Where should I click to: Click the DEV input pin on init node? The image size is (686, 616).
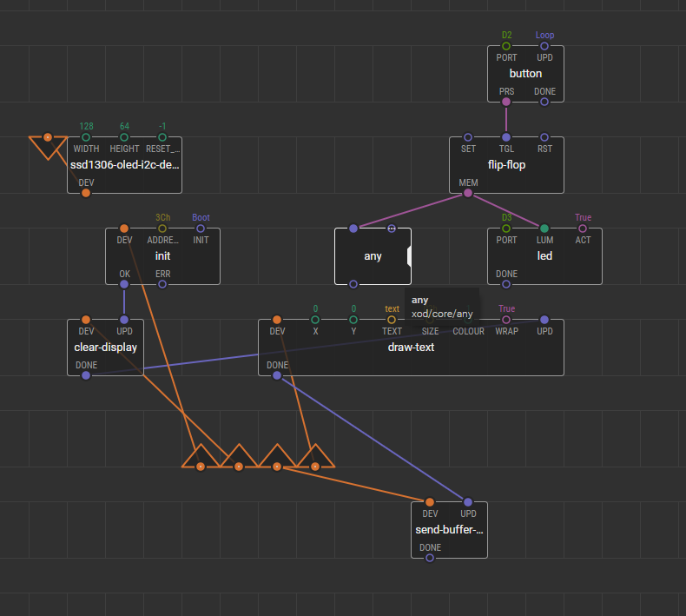pyautogui.click(x=124, y=229)
